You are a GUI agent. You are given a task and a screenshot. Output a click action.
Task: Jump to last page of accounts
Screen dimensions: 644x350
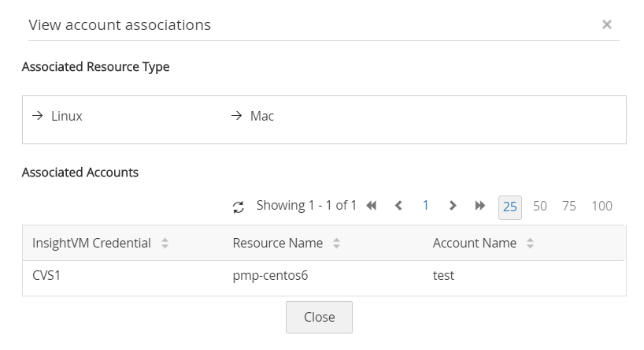coord(480,206)
